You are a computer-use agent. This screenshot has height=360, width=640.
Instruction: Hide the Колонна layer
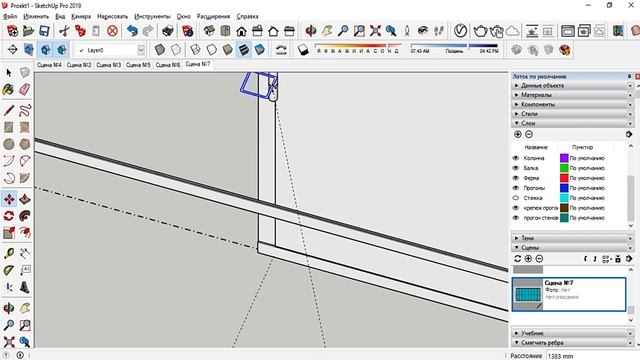point(516,158)
